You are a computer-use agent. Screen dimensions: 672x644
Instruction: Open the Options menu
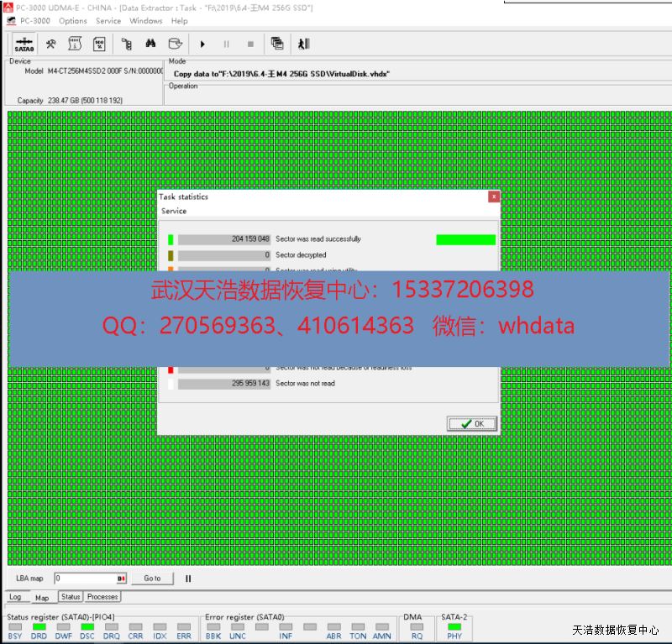73,21
